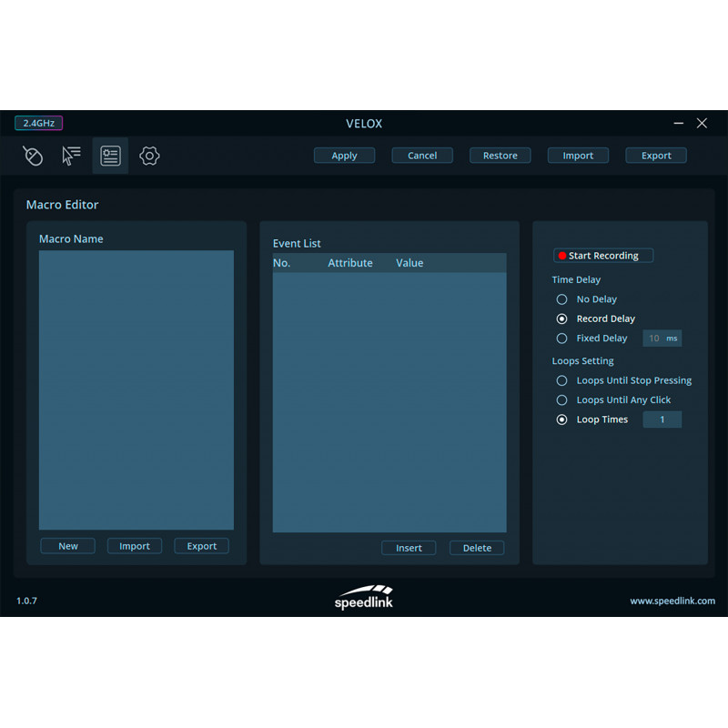Choose the Record Delay radio button
728x728 pixels.
pyautogui.click(x=561, y=318)
